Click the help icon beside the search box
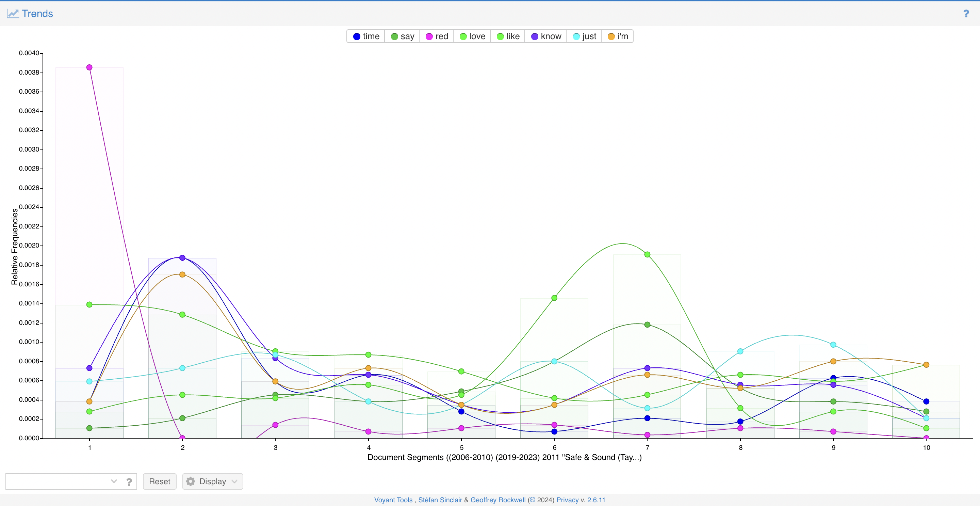Image resolution: width=980 pixels, height=506 pixels. [x=129, y=481]
